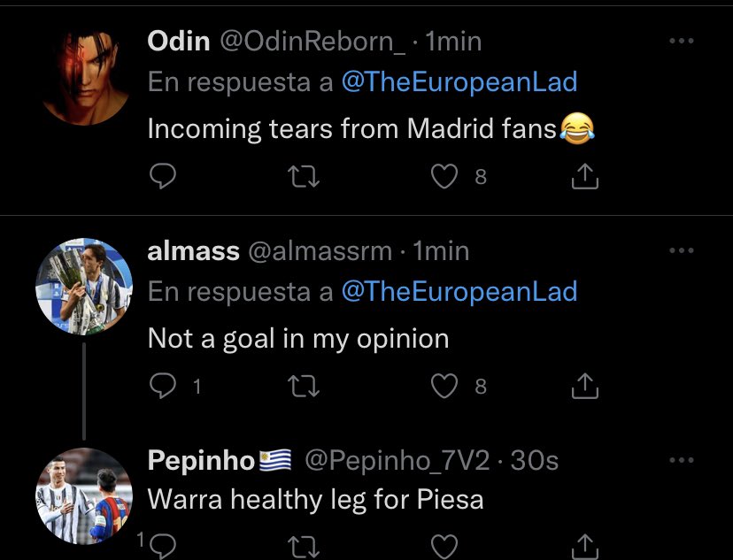Like Pepinho's tweet
The image size is (733, 560).
tap(444, 547)
